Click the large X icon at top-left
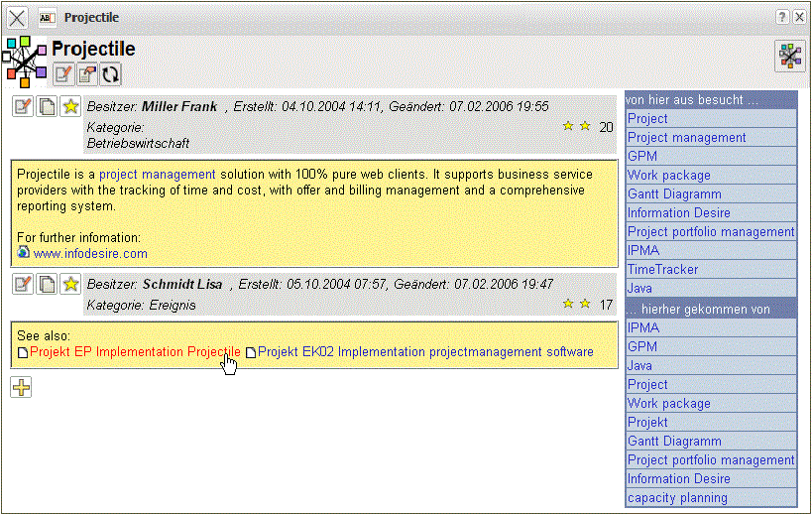Viewport: 812px width, 515px height. 17,18
